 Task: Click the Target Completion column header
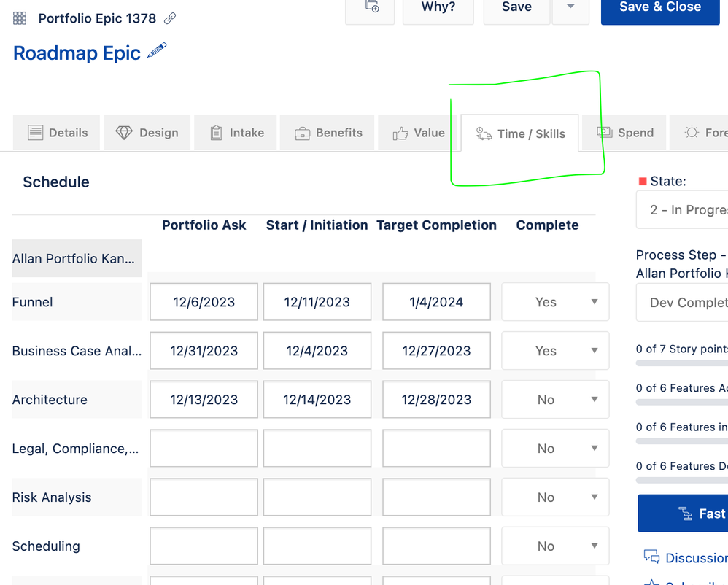pyautogui.click(x=436, y=225)
